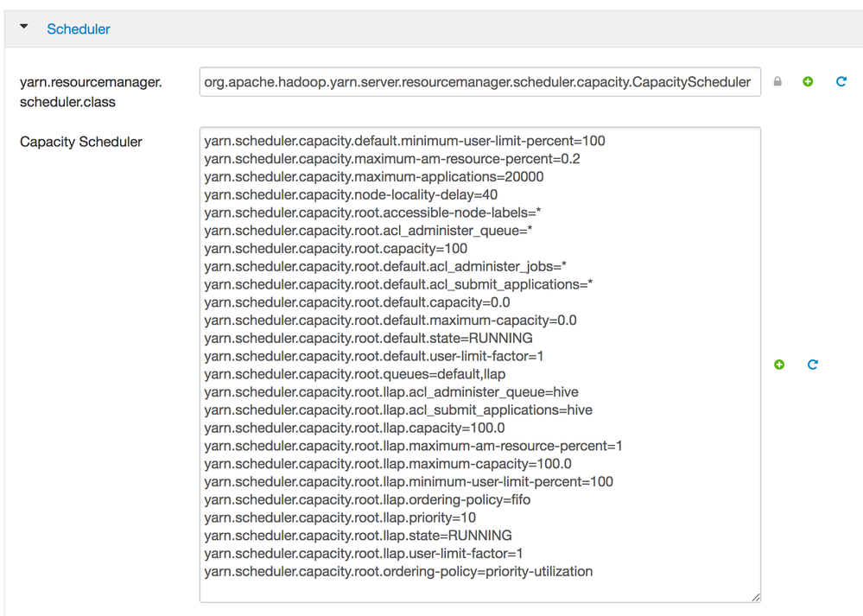This screenshot has width=863, height=616.
Task: Click the 'Capacity Scheduler' label
Action: click(x=81, y=142)
